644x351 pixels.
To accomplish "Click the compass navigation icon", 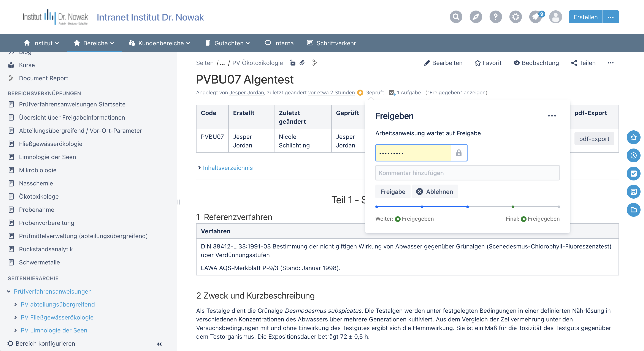I will pyautogui.click(x=476, y=17).
